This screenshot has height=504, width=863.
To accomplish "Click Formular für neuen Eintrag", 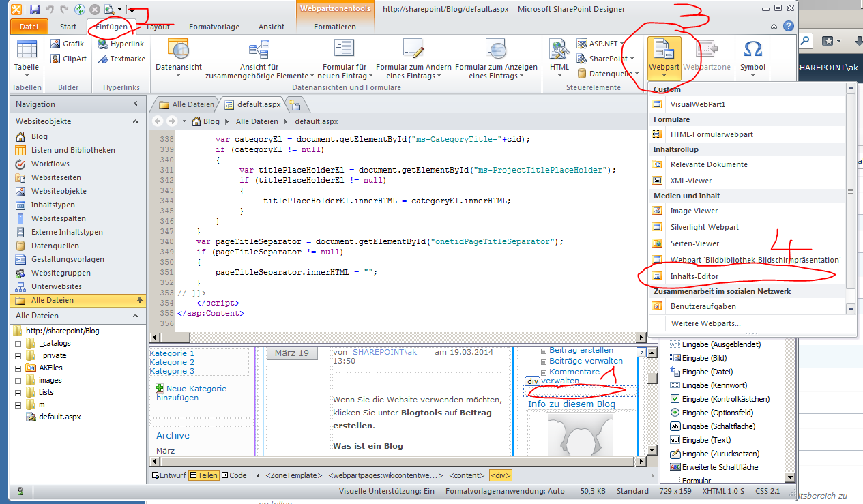I will point(344,59).
